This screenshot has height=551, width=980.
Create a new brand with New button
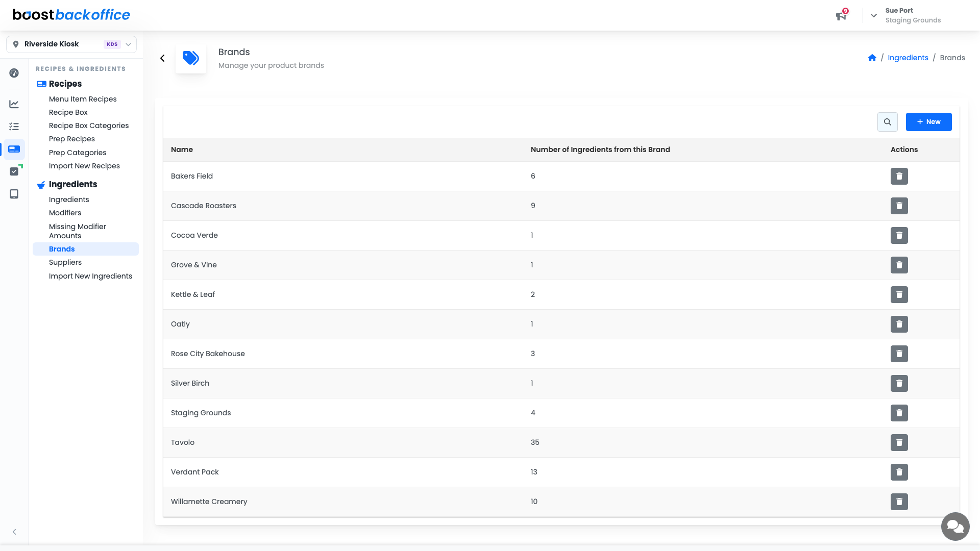coord(929,122)
